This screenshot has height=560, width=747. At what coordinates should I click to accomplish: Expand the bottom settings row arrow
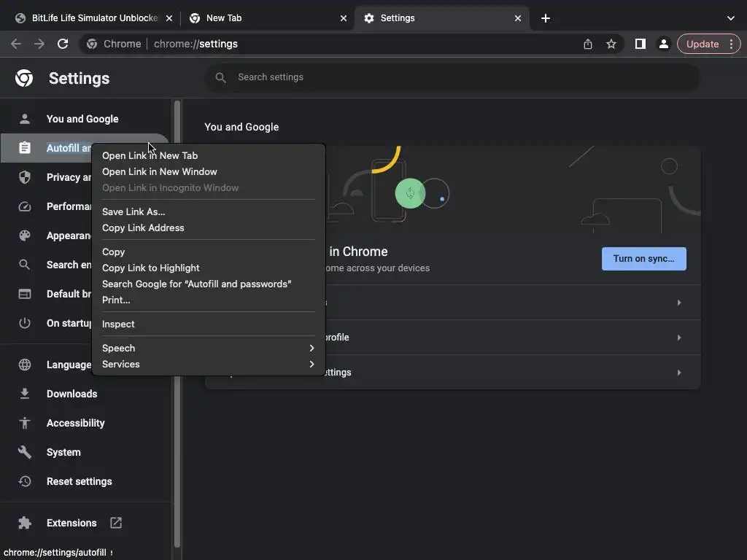679,373
